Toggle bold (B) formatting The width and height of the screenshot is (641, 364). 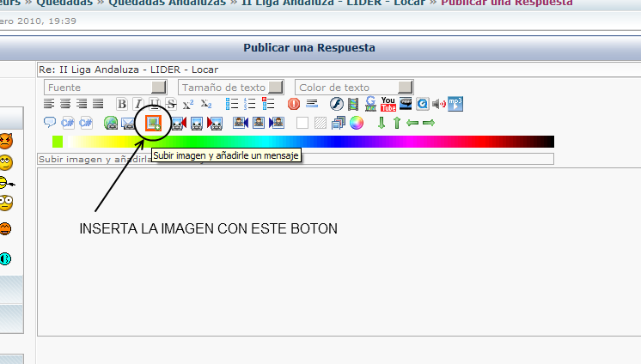click(x=122, y=104)
